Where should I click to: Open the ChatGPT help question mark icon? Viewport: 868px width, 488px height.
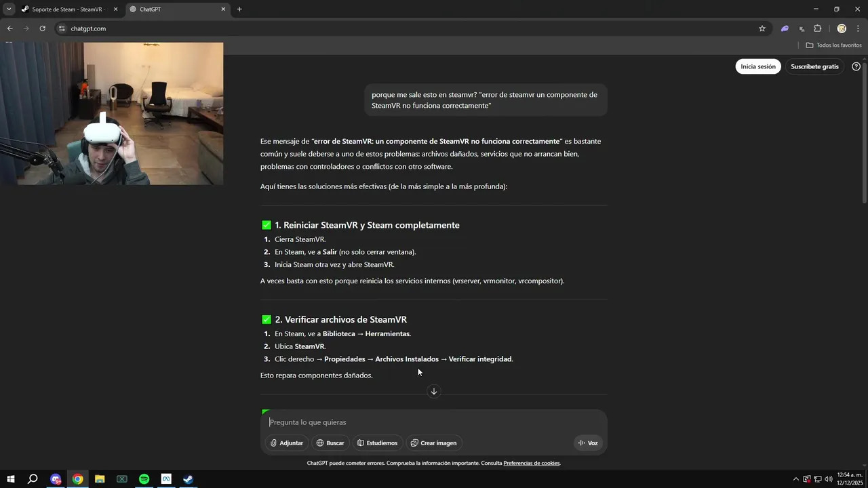click(856, 66)
